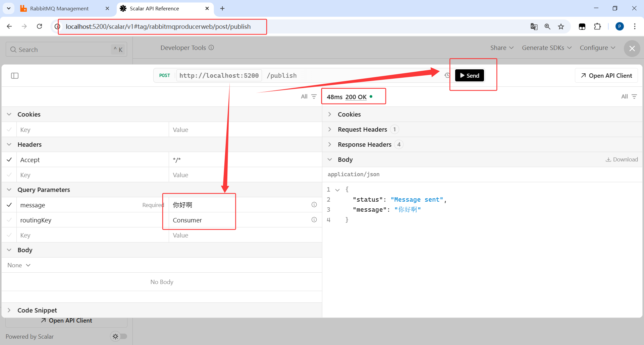Toggle the empty query parameter row checkbox
The width and height of the screenshot is (644, 345).
click(9, 235)
